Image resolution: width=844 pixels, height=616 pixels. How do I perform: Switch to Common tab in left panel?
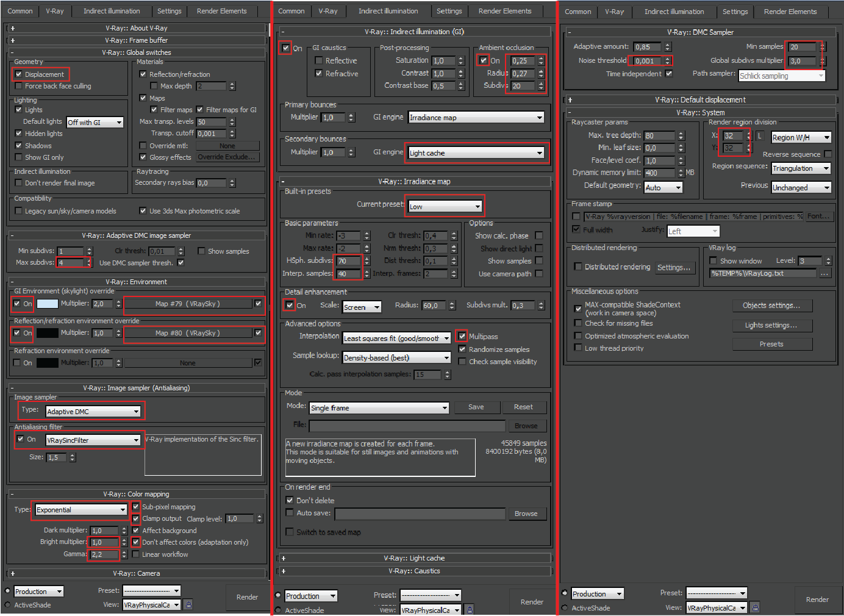tap(20, 11)
